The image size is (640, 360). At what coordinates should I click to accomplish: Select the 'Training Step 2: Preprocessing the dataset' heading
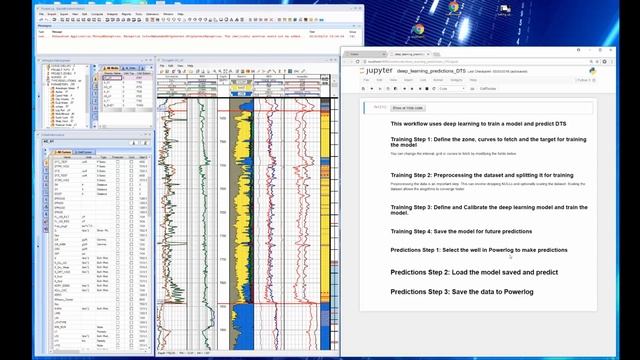point(482,175)
